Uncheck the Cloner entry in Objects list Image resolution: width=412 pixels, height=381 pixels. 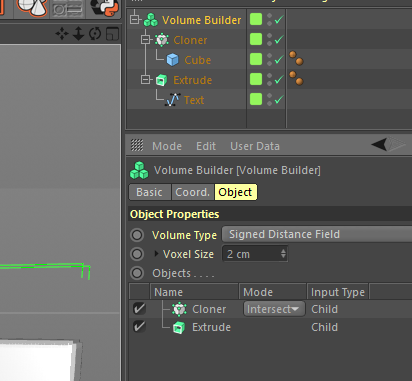[139, 309]
